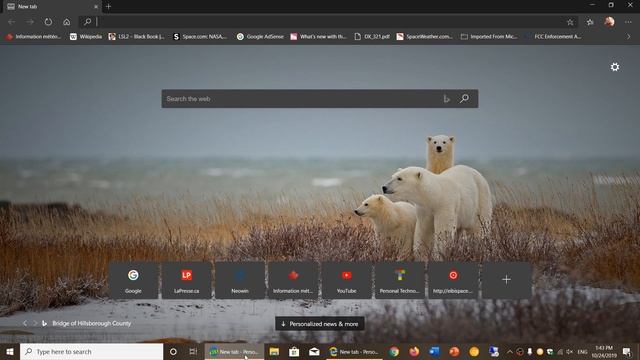This screenshot has width=640, height=360.
Task: Show hidden system tray icons chevron
Action: tap(510, 352)
